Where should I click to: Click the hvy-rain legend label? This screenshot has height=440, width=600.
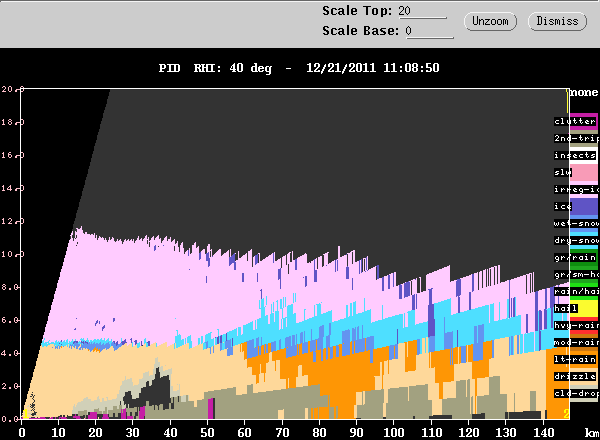[x=576, y=325]
